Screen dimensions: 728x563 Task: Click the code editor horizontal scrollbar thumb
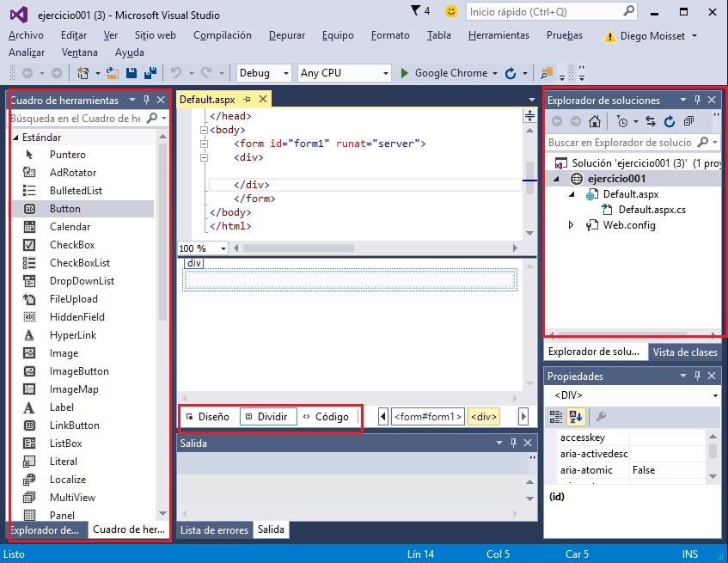[x=298, y=248]
